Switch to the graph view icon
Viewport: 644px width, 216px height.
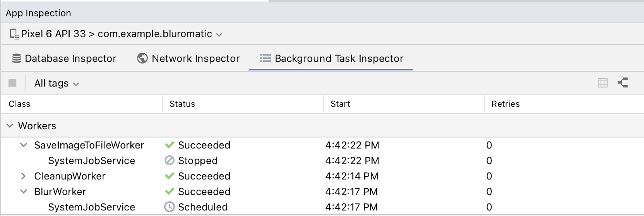click(623, 83)
